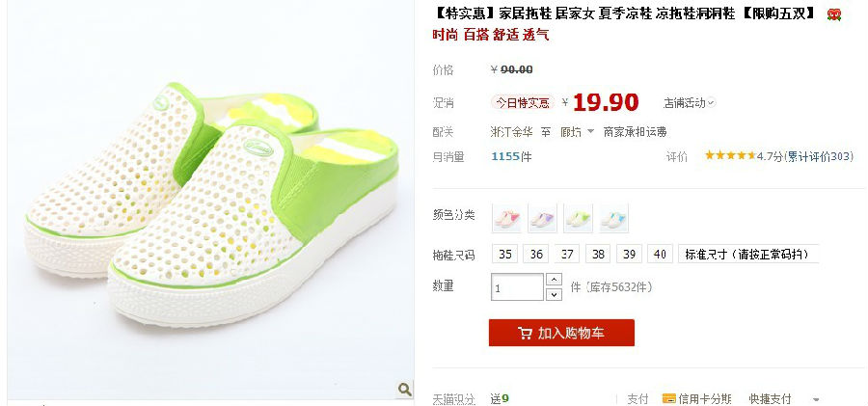Click the quantity input field

(517, 287)
